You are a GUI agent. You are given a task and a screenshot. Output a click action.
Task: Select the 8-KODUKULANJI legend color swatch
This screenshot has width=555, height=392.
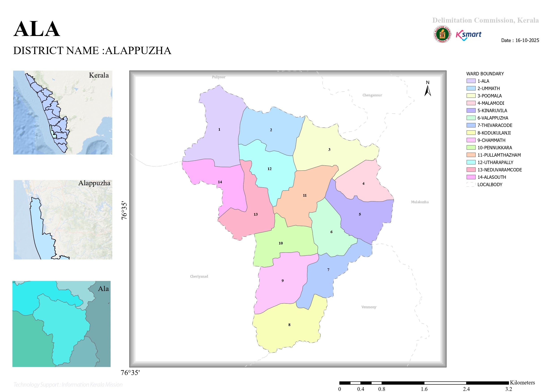(x=471, y=133)
